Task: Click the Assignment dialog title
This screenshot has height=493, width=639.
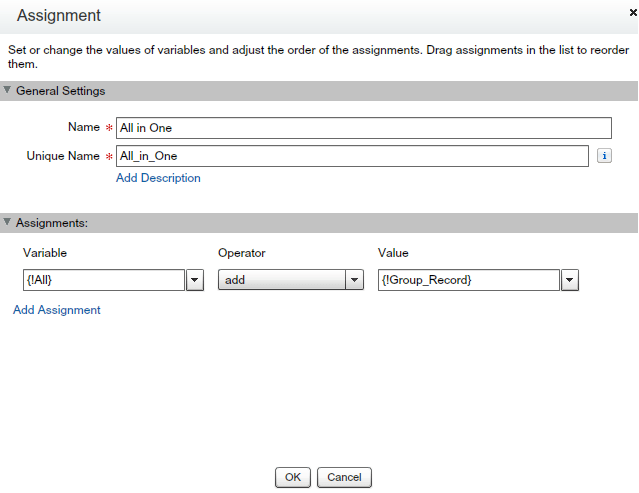Action: pyautogui.click(x=59, y=16)
